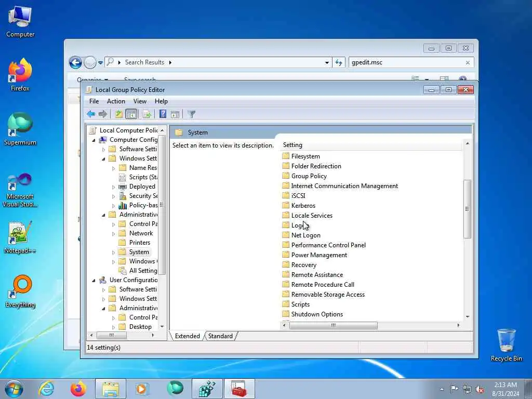Open Supermium desktop shortcut
532x399 pixels.
20,129
